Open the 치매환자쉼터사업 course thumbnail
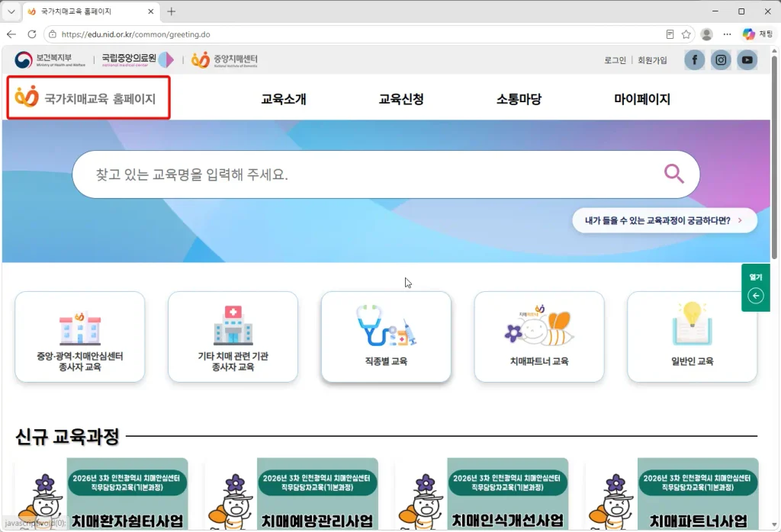Screen dimensions: 781x532 coord(101,494)
